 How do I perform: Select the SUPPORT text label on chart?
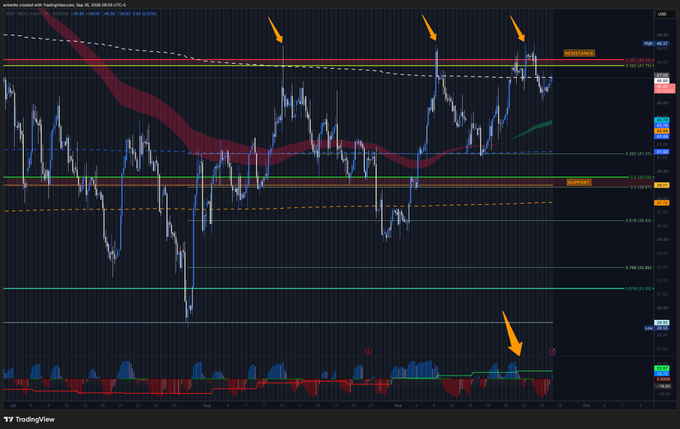tap(579, 182)
